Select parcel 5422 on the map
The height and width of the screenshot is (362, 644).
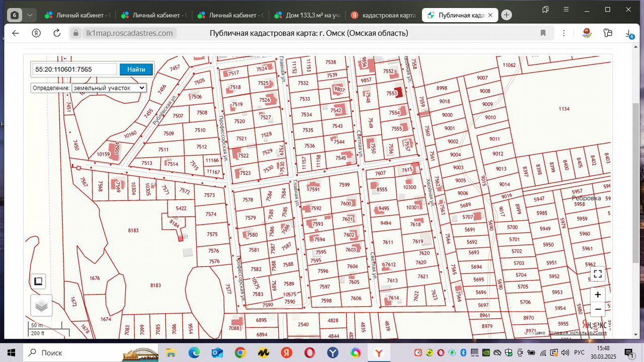(181, 208)
